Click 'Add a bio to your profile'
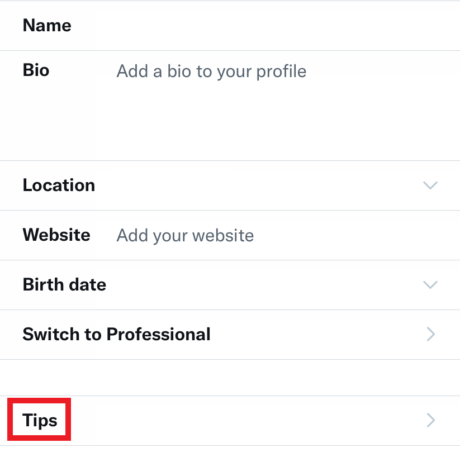Viewport: 460px width, 476px height. (211, 71)
